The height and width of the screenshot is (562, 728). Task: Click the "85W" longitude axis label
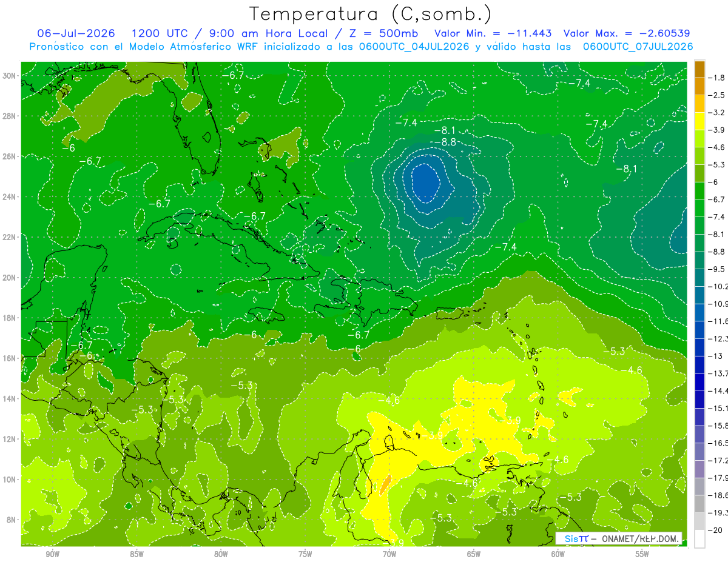[x=136, y=554]
